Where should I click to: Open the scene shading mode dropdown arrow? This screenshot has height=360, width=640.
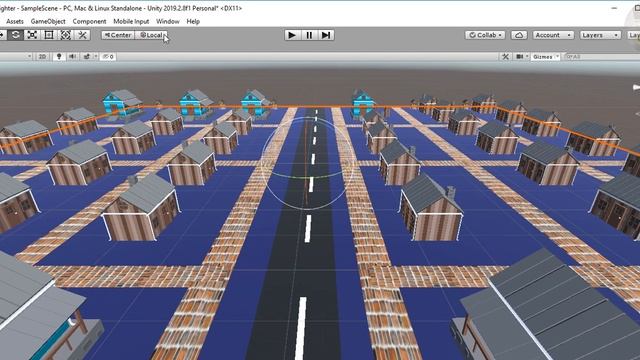[x=29, y=56]
